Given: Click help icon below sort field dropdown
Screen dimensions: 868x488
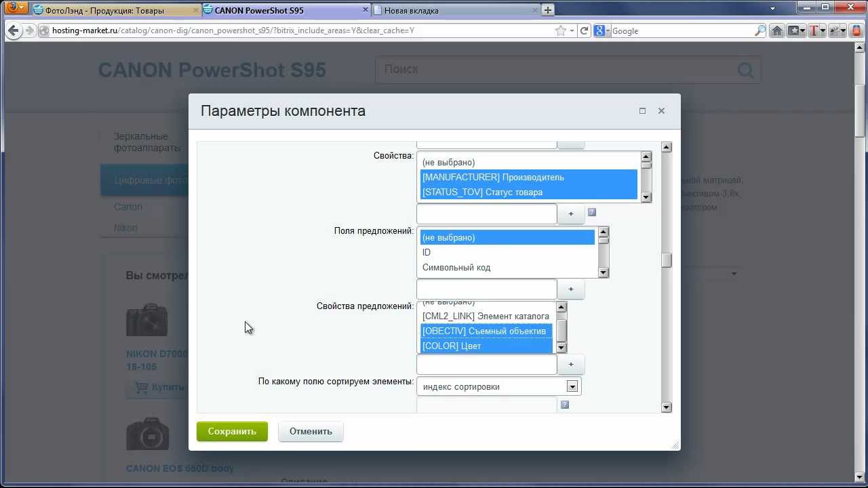Looking at the screenshot, I should click(565, 405).
